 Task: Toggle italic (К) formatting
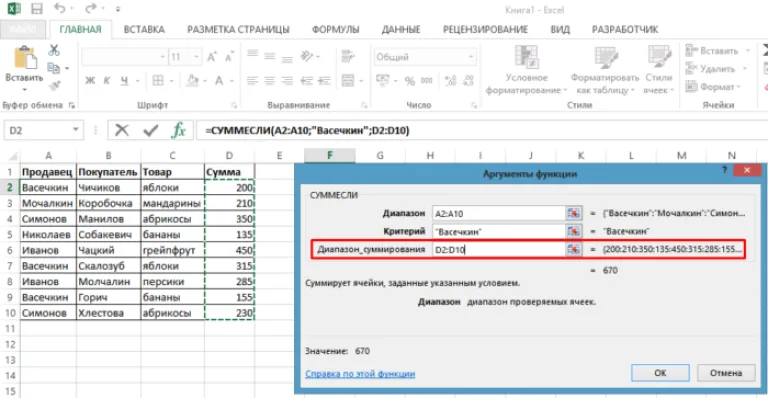click(x=107, y=80)
